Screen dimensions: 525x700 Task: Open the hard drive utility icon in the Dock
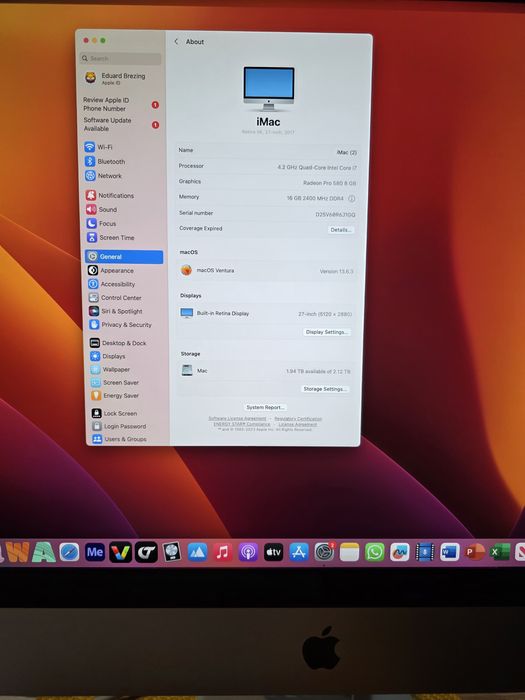click(x=171, y=552)
